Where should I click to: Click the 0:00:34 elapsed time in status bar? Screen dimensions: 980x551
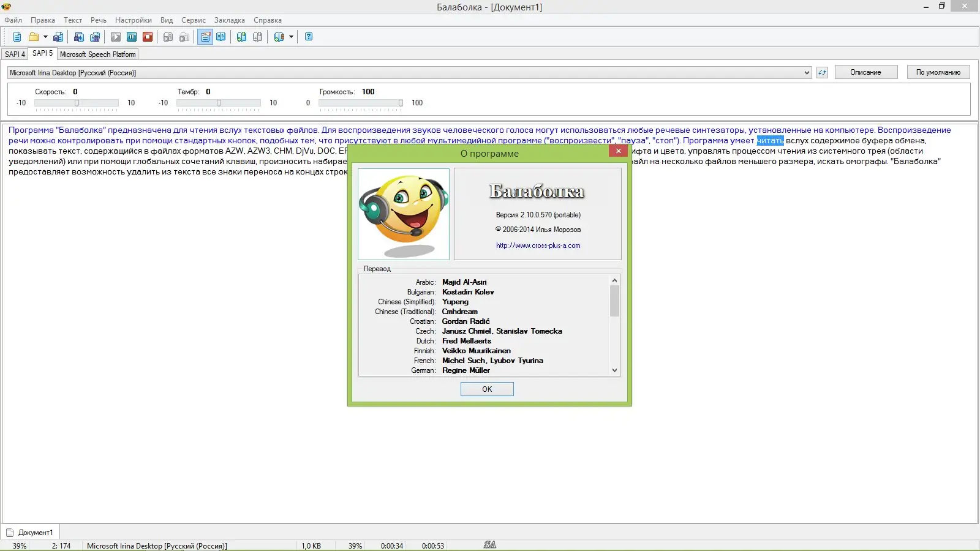coord(392,545)
